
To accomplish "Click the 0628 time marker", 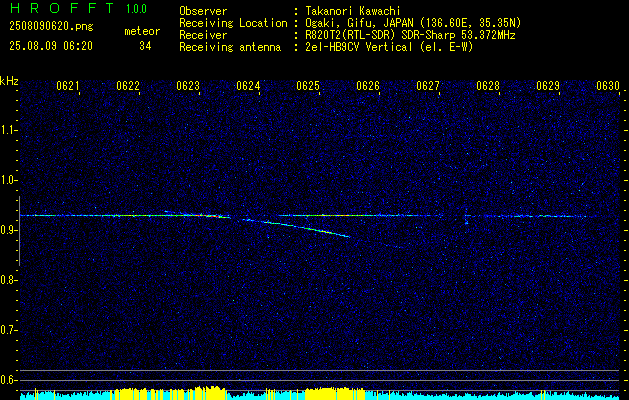I will point(488,86).
